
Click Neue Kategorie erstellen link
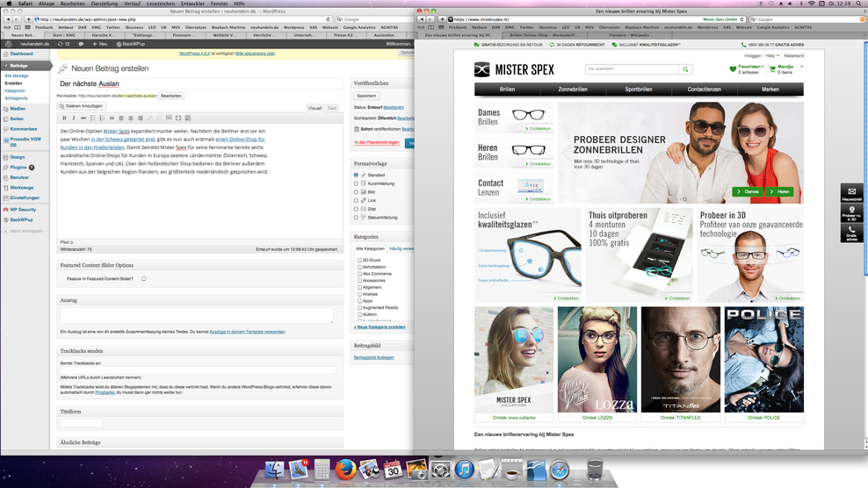[x=380, y=327]
